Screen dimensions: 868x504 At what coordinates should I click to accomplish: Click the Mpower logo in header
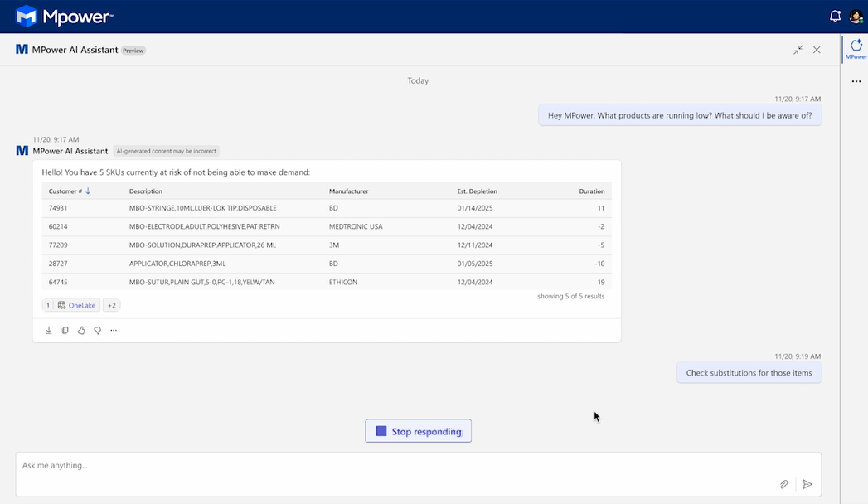[64, 17]
